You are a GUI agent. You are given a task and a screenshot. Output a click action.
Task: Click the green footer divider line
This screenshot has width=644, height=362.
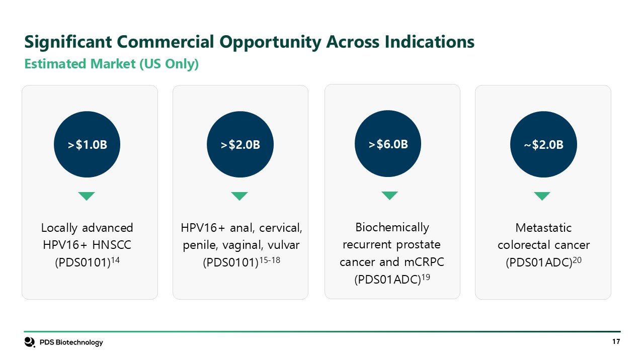pyautogui.click(x=322, y=331)
